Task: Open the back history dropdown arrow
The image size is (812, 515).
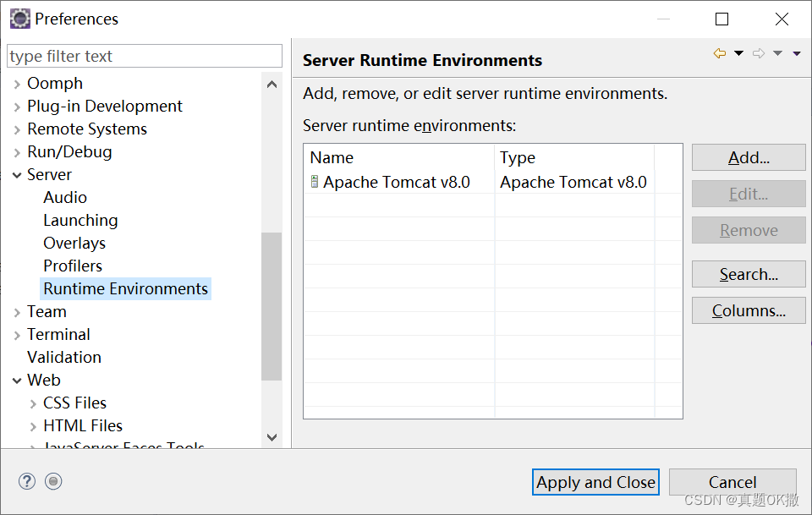Action: pyautogui.click(x=739, y=53)
